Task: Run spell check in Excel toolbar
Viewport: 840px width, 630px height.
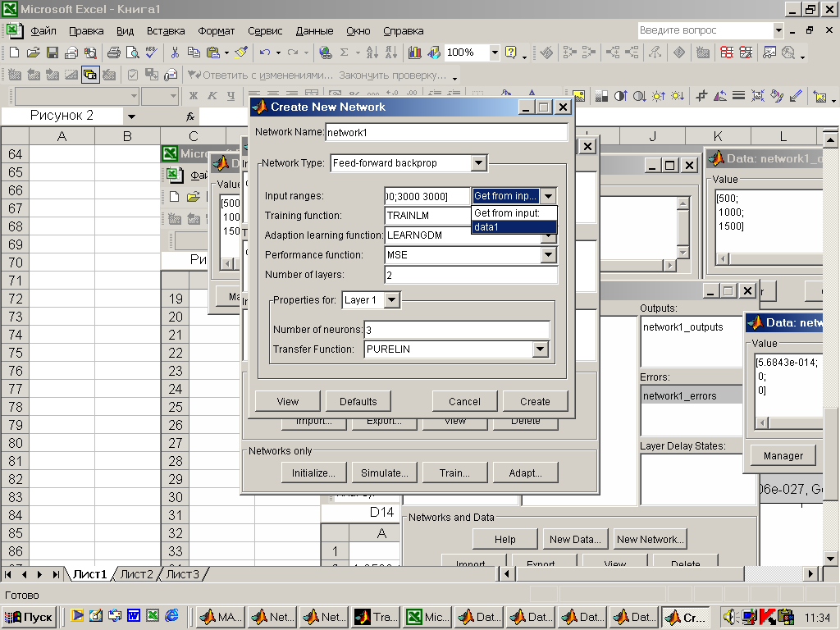Action: (152, 52)
